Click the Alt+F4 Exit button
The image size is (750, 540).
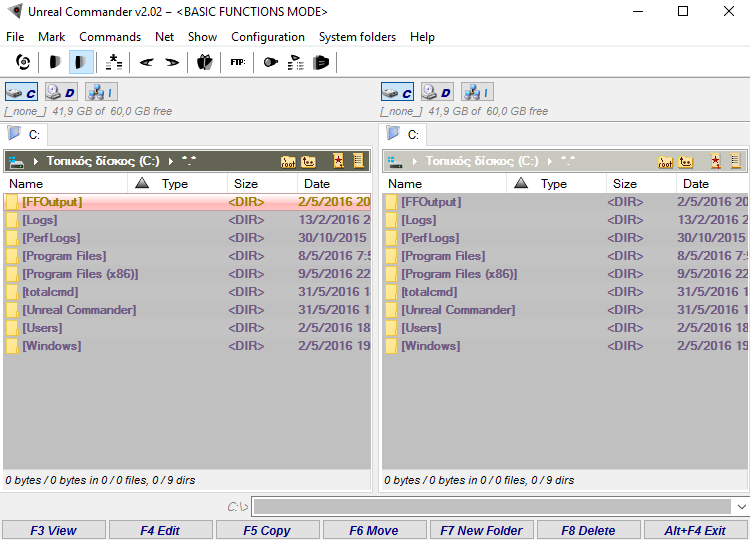696,530
